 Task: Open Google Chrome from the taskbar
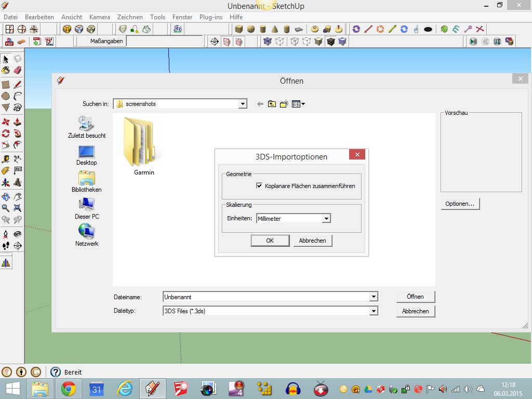pos(69,389)
